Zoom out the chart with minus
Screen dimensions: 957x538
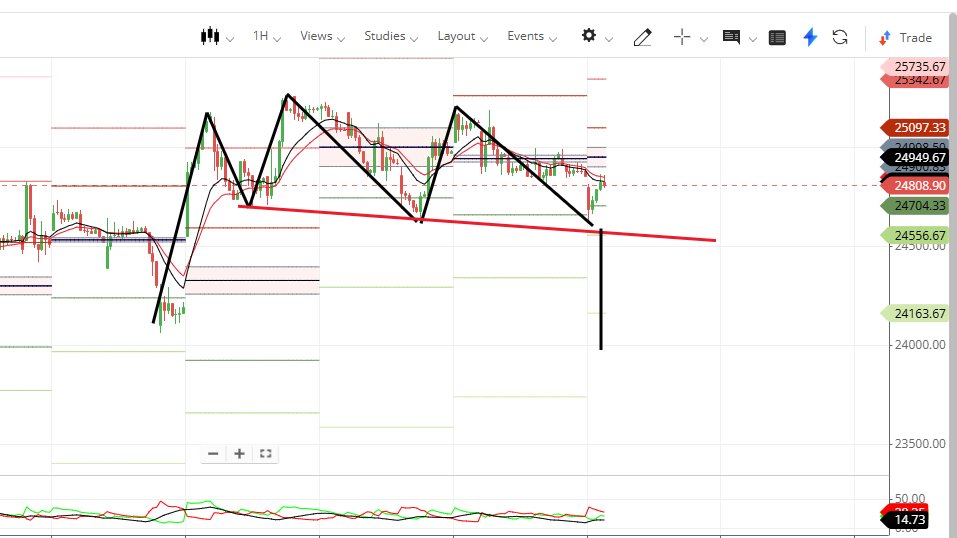[213, 453]
